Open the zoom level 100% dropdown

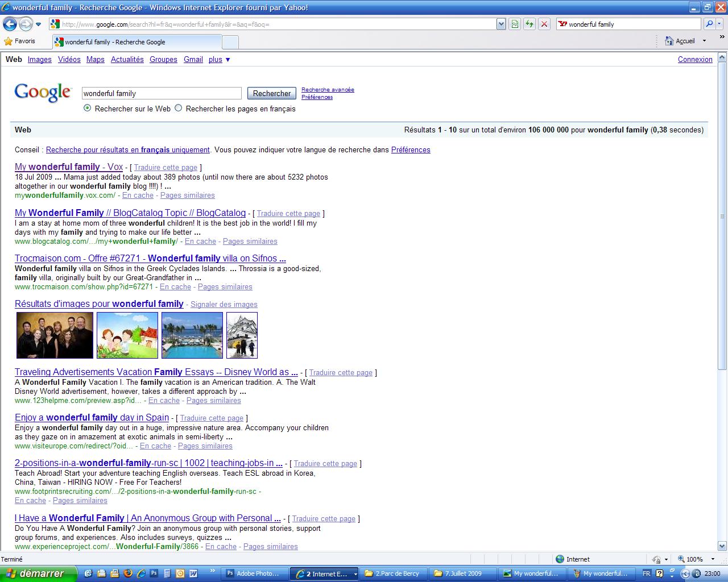tap(713, 559)
